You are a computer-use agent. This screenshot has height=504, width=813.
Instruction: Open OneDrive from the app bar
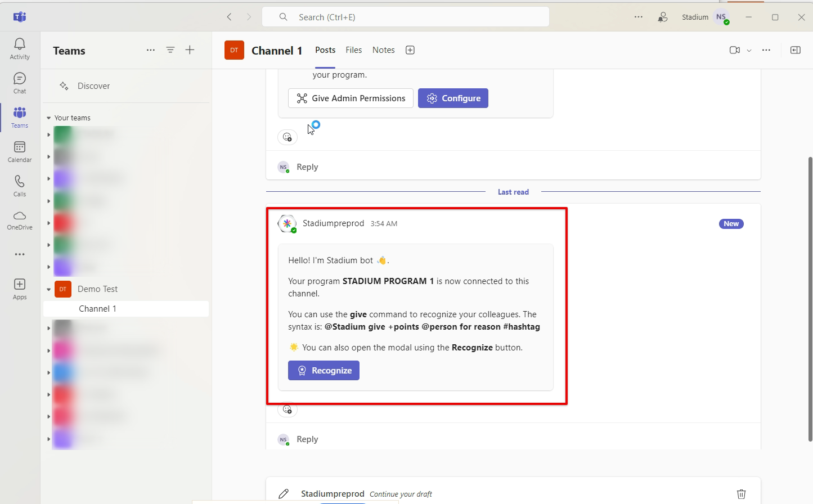pyautogui.click(x=20, y=220)
